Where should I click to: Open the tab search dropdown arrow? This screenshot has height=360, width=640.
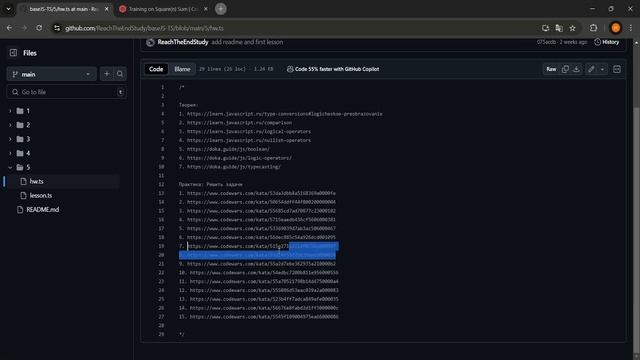click(x=8, y=9)
